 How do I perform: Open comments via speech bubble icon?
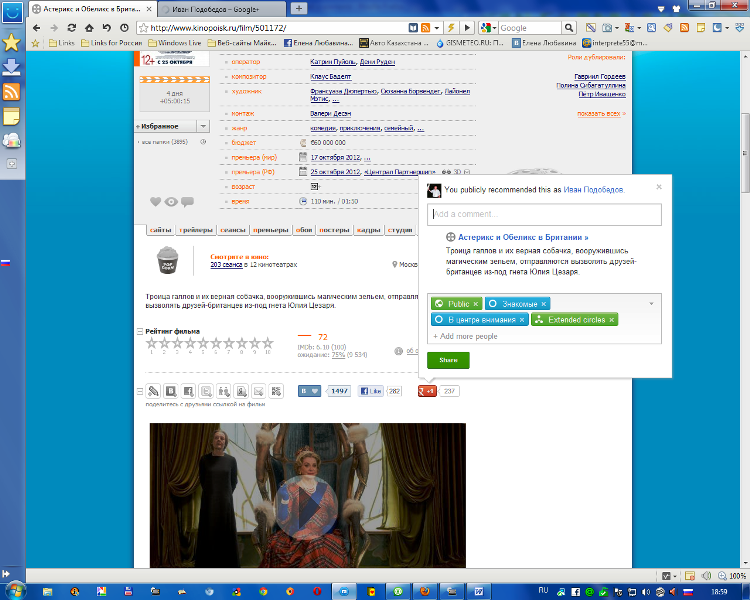[x=188, y=201]
